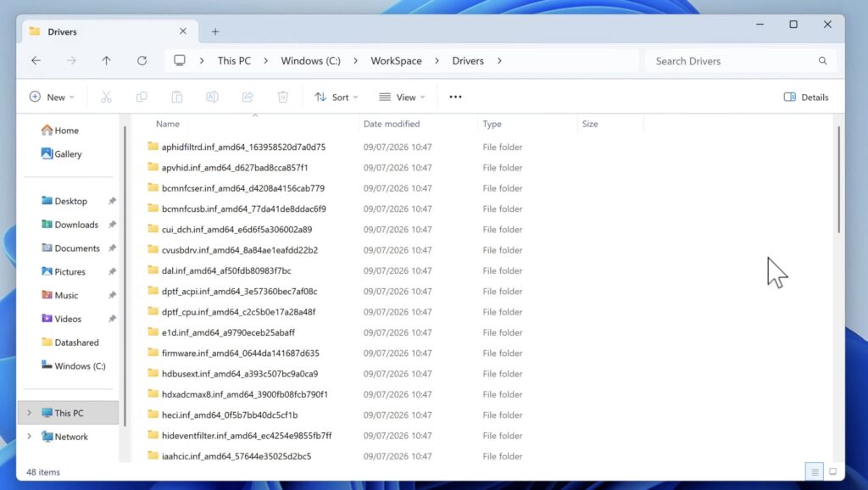Image resolution: width=868 pixels, height=490 pixels.
Task: Click the PC monitor icon in address bar
Action: [180, 60]
